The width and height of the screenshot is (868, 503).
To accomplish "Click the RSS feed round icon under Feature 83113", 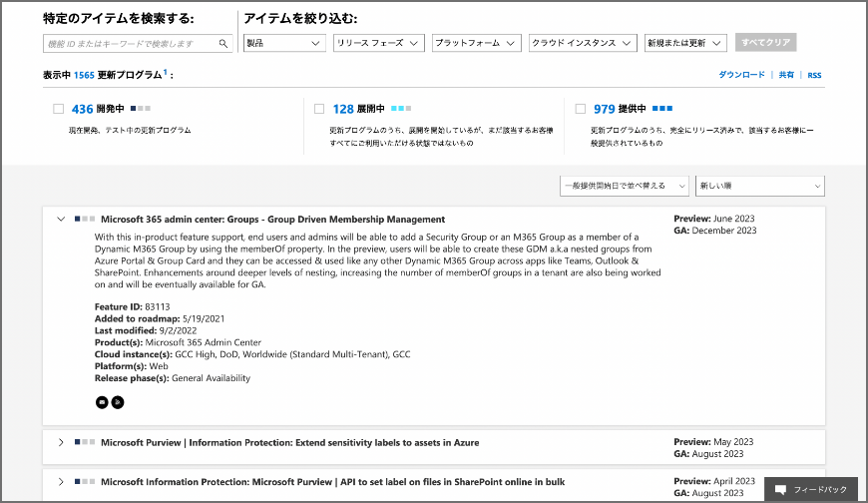I will pyautogui.click(x=118, y=402).
